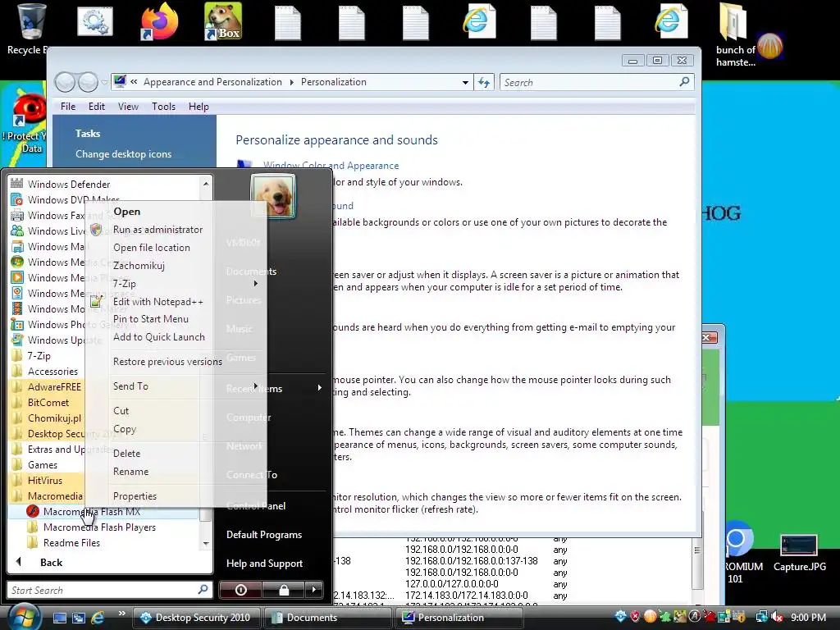Viewport: 840px width, 630px height.
Task: Open the shutdown options arrow
Action: point(314,590)
